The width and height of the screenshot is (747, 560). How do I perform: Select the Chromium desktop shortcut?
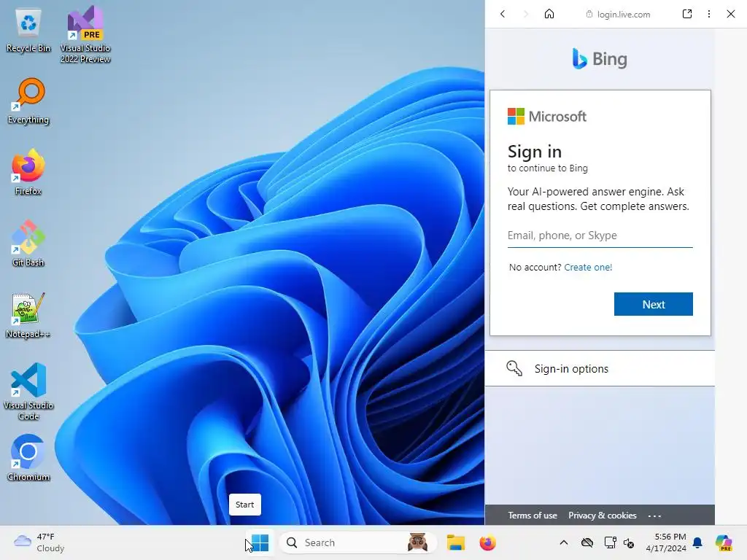[28, 458]
